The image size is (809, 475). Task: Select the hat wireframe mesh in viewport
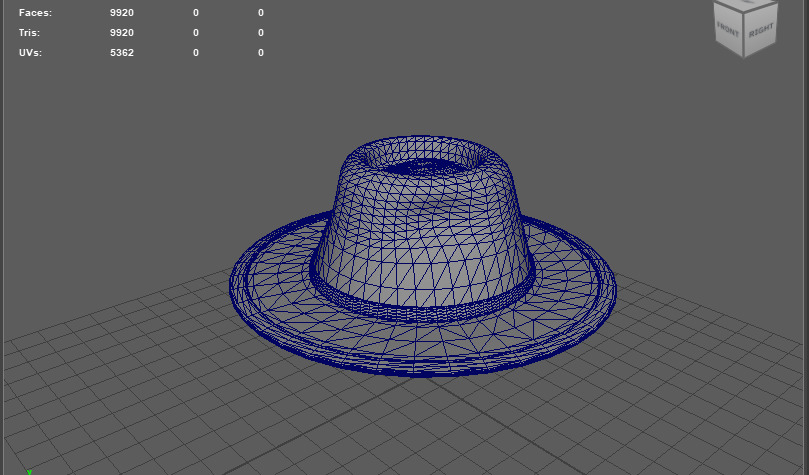pos(423,256)
